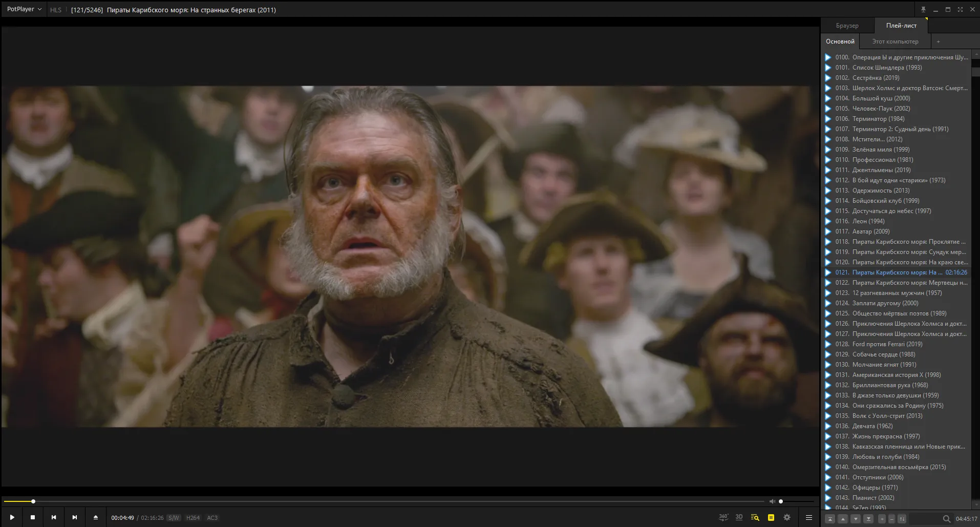Click the playlist sort arrows button
Viewport: 980px width, 527px height.
(x=902, y=519)
